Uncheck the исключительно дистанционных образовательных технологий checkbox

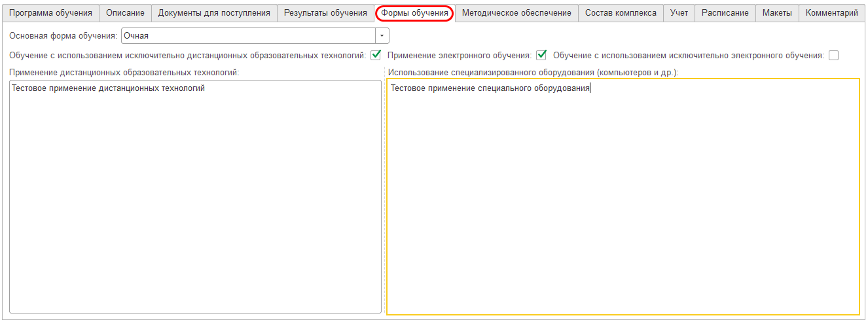[376, 56]
